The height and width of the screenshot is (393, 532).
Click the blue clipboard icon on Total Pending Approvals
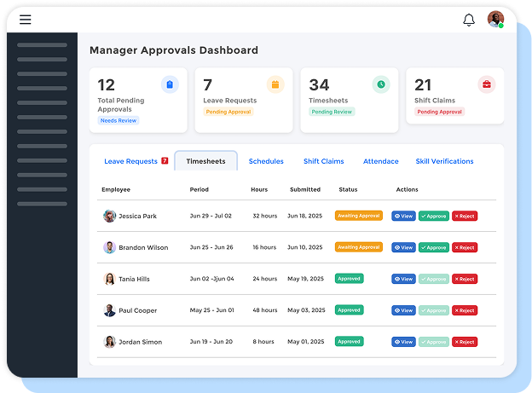(170, 84)
